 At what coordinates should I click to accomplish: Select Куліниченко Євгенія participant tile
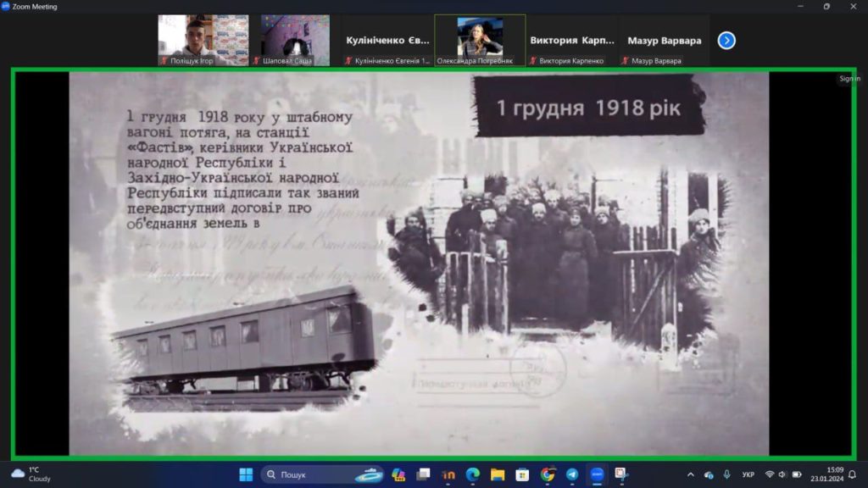[x=387, y=40]
